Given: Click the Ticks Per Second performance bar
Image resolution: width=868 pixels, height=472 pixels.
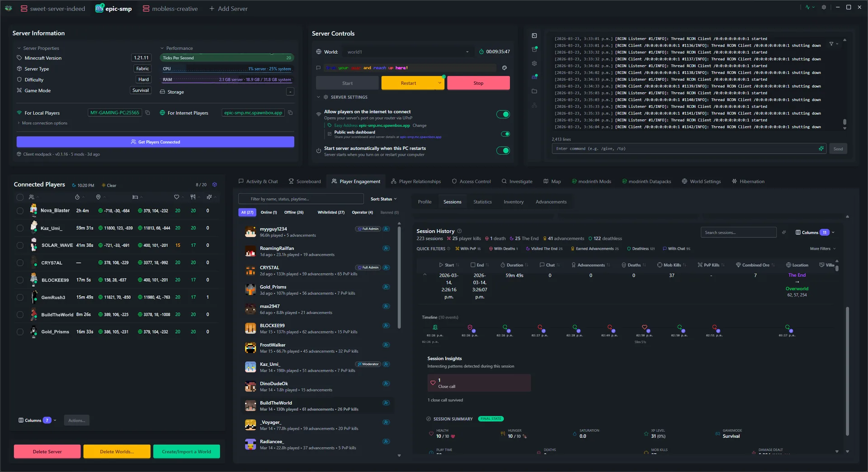Looking at the screenshot, I should 227,57.
